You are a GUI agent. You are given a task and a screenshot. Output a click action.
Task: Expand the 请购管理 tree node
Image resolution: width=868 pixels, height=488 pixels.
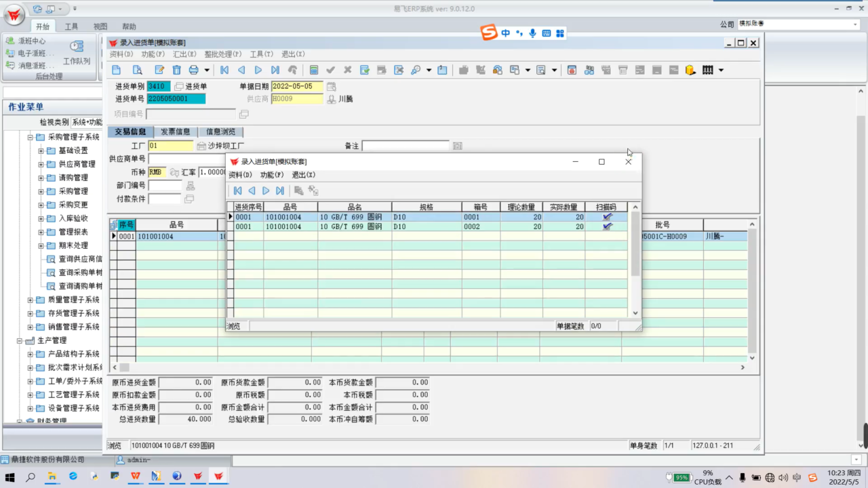[41, 178]
